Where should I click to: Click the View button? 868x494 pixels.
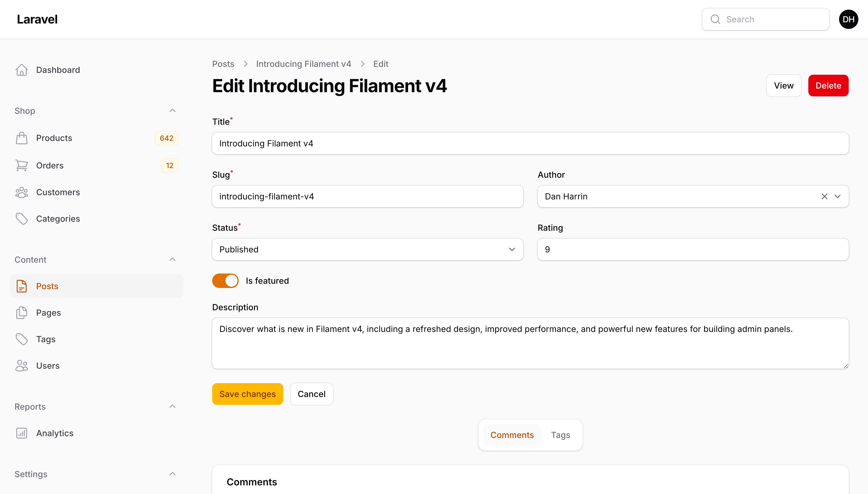[x=783, y=86]
